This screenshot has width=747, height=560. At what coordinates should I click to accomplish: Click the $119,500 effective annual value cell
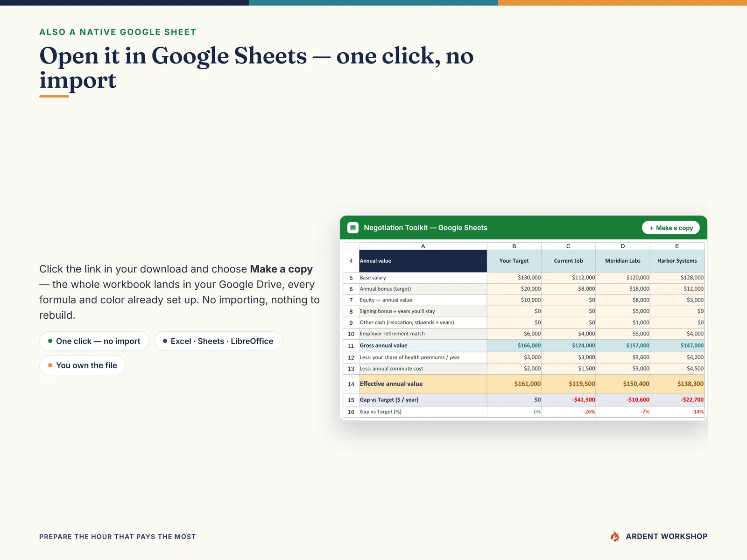(x=568, y=384)
